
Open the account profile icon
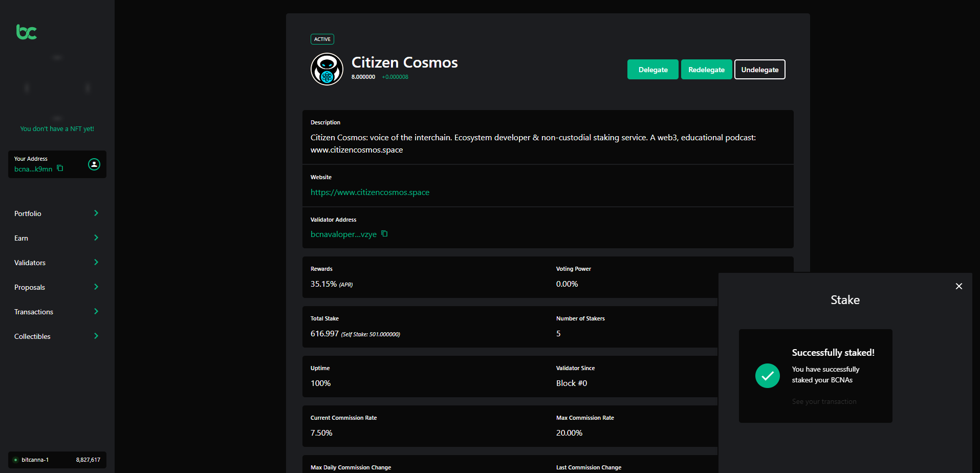[94, 164]
